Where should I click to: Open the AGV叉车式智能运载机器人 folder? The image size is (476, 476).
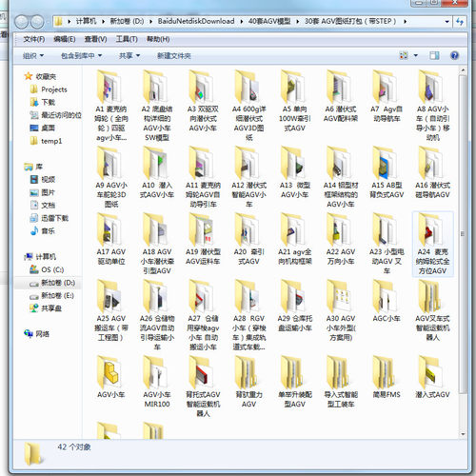tap(432, 310)
